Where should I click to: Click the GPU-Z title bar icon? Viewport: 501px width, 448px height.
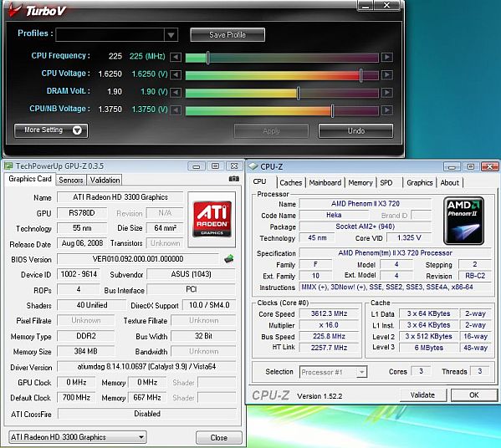(x=8, y=165)
